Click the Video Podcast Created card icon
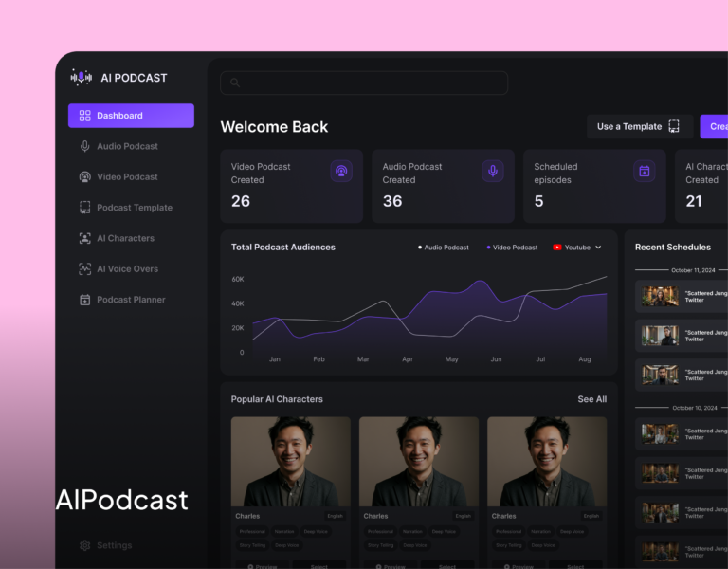 coord(341,171)
